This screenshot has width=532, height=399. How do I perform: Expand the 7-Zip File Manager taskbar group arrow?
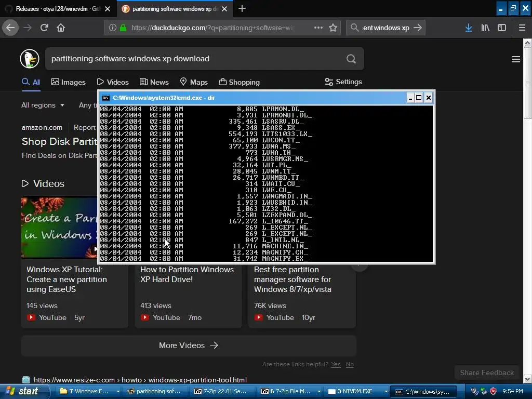click(319, 392)
